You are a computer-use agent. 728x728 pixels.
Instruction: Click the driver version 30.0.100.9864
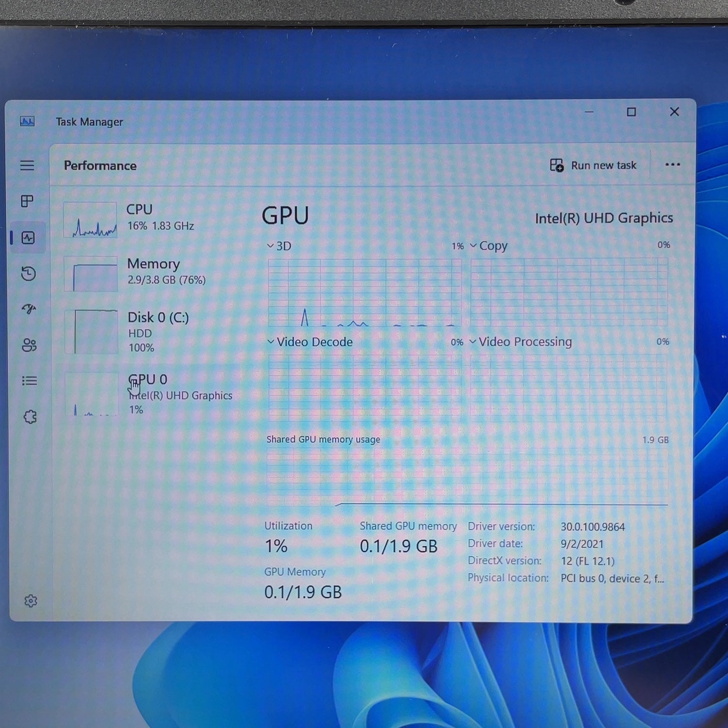pos(593,527)
